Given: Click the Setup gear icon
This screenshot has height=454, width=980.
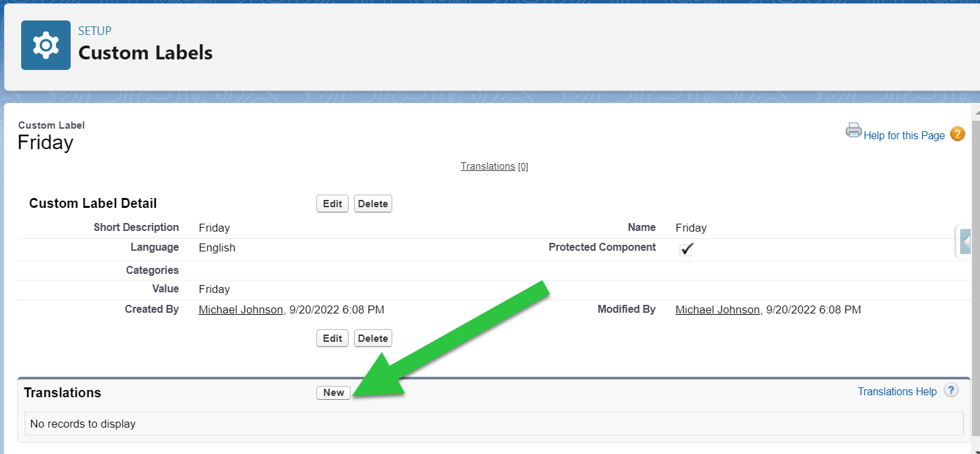Looking at the screenshot, I should point(45,44).
